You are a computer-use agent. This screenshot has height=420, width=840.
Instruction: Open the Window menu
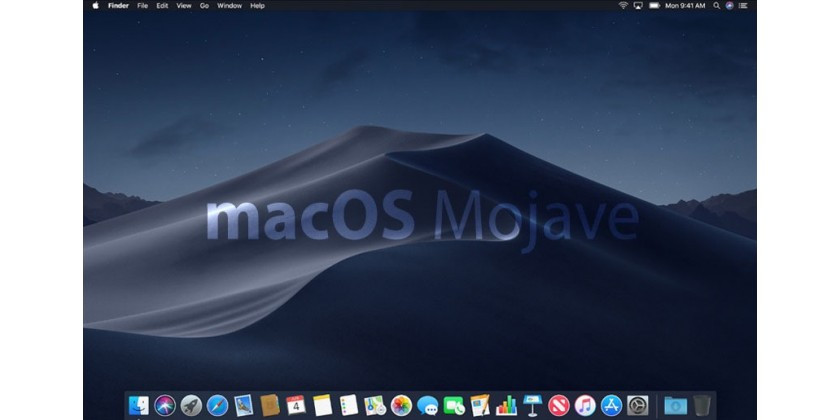click(229, 5)
